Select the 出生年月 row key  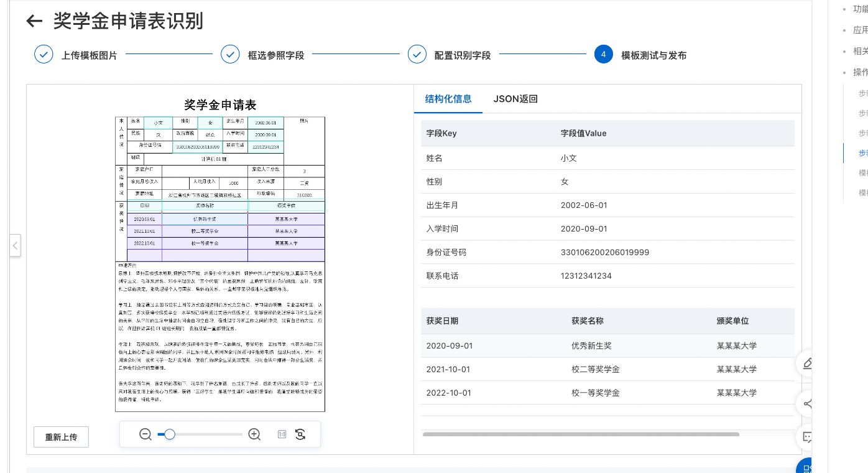tap(442, 205)
